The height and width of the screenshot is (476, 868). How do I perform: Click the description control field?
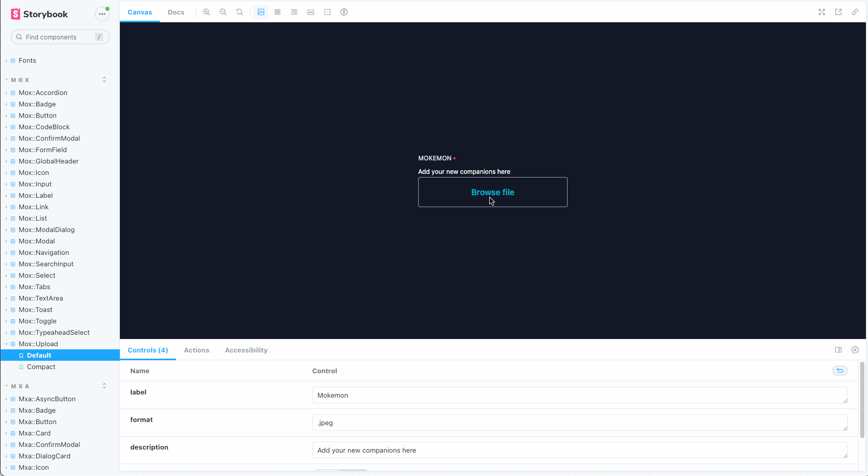(x=580, y=450)
